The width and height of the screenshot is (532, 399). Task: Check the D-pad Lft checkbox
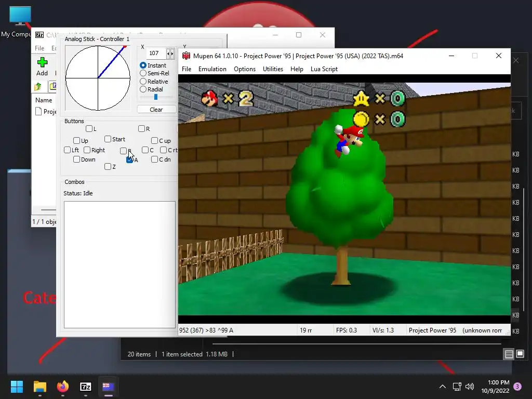tap(67, 150)
